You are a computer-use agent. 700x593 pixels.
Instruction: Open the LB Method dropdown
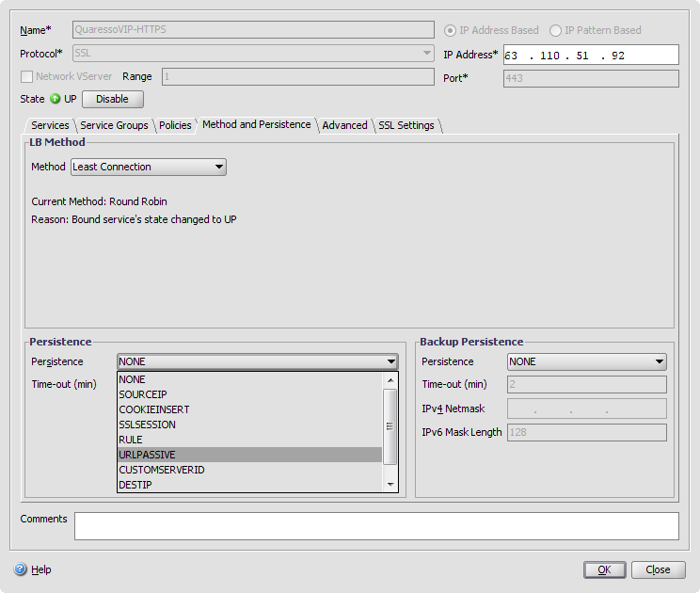[149, 167]
